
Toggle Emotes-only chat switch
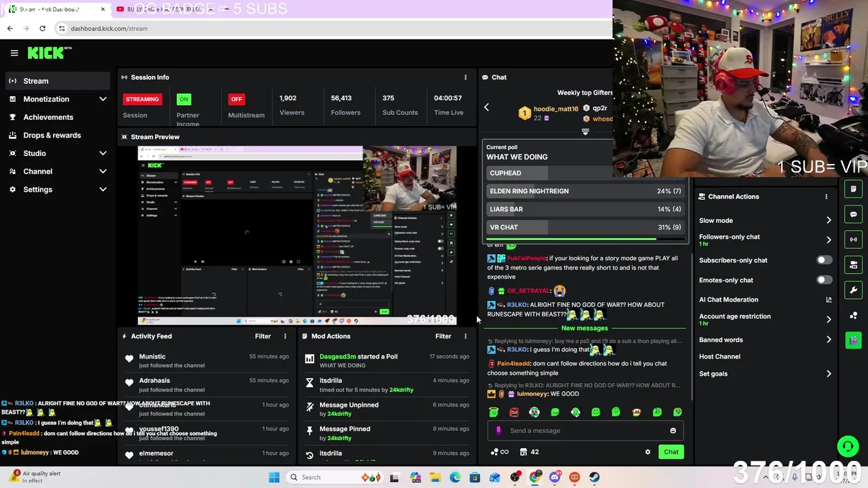point(823,280)
